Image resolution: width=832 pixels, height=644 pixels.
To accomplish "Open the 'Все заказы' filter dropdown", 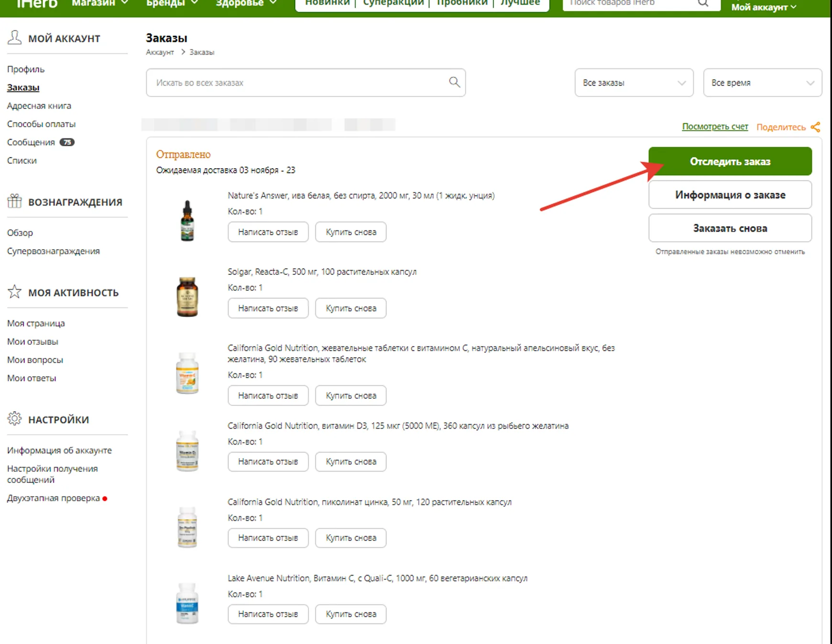I will (634, 82).
